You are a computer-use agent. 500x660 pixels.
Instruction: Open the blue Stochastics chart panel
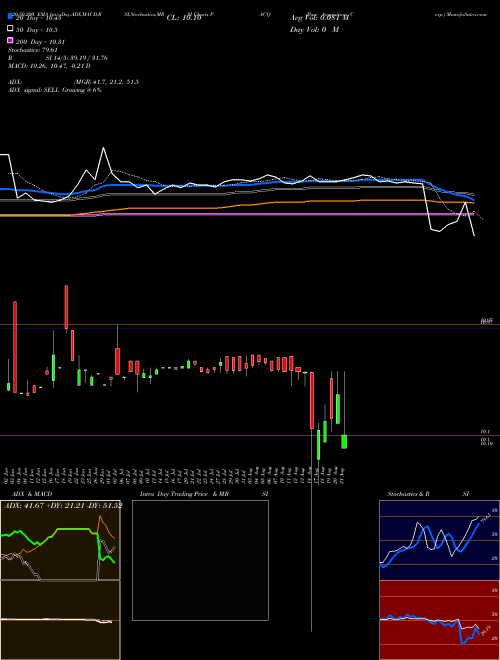tap(439, 540)
